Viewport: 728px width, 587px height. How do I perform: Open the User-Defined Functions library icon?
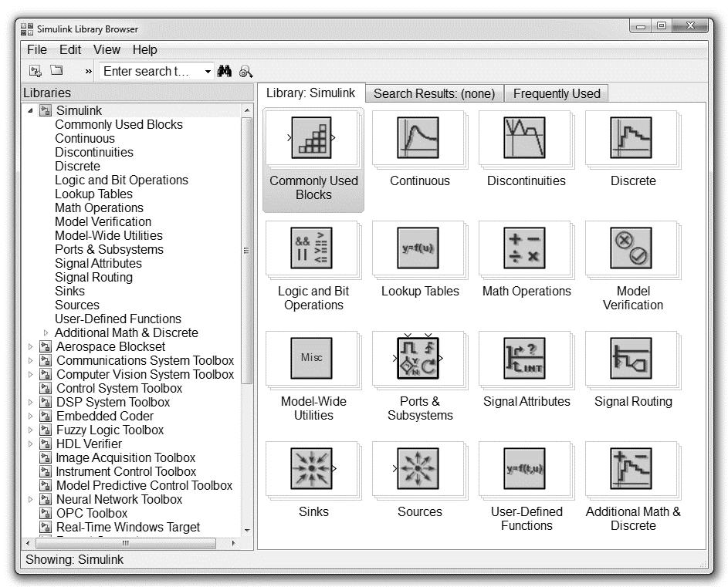pos(525,469)
